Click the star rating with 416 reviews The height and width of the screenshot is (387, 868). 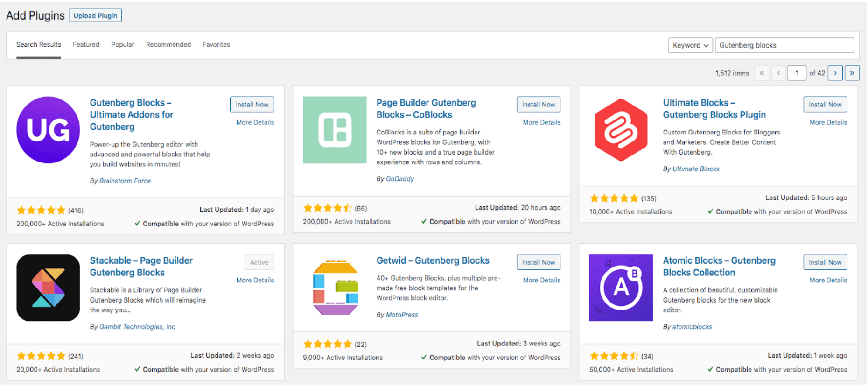pyautogui.click(x=41, y=211)
